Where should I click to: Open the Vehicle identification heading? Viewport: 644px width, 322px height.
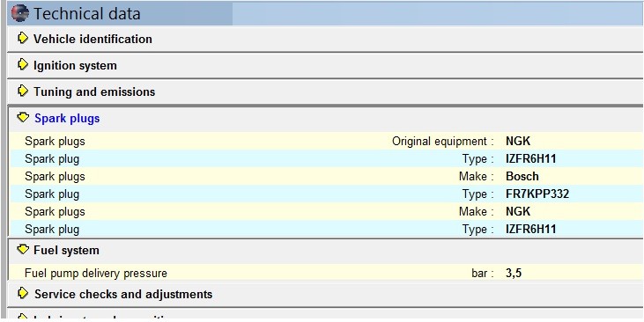pyautogui.click(x=93, y=39)
